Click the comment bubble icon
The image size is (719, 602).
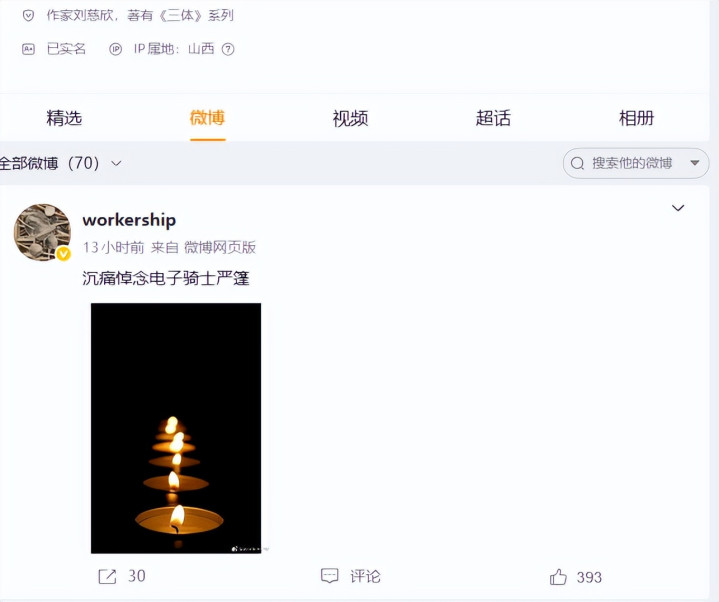click(329, 576)
